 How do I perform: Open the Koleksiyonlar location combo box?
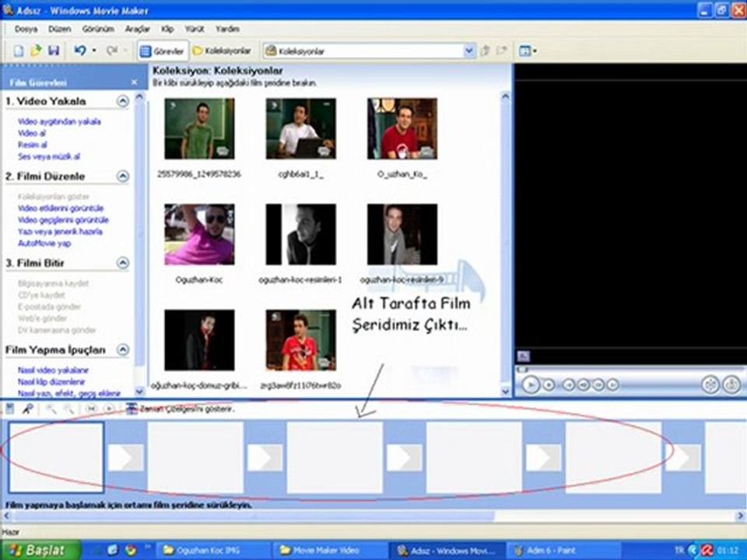click(x=369, y=51)
